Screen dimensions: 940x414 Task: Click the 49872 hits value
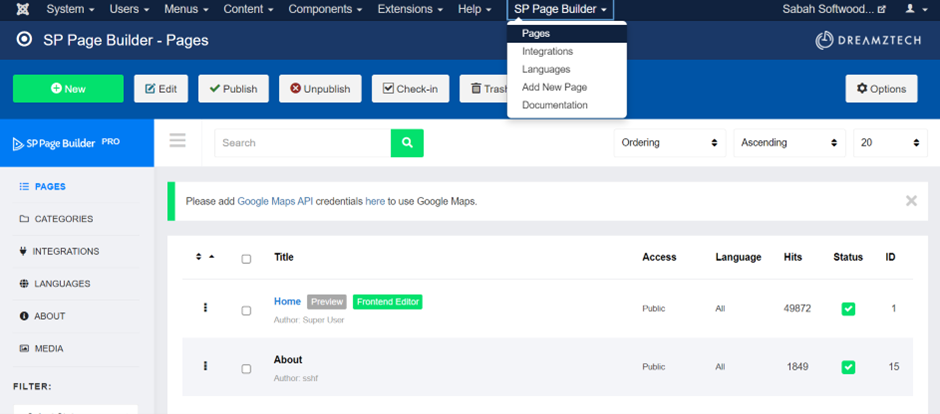click(797, 309)
